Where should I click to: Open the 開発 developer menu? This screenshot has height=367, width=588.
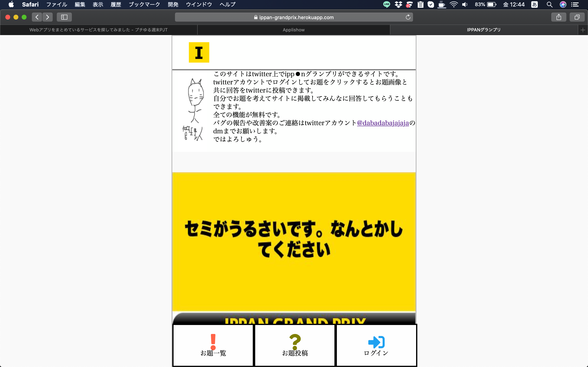tap(173, 4)
